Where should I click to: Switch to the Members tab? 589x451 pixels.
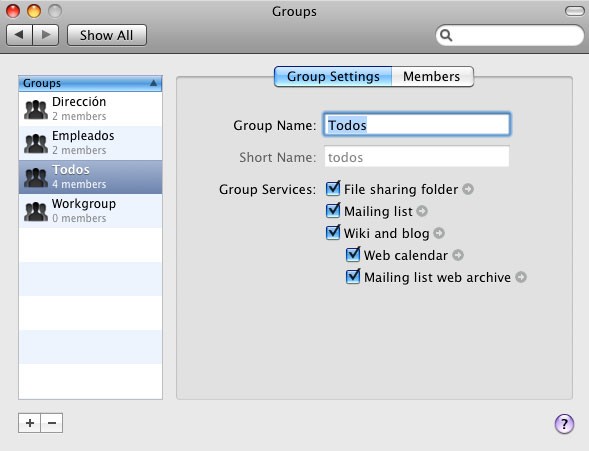pyautogui.click(x=432, y=77)
